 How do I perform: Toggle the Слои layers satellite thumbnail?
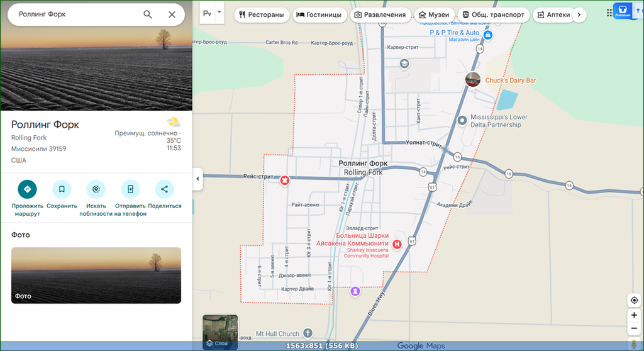tap(220, 331)
